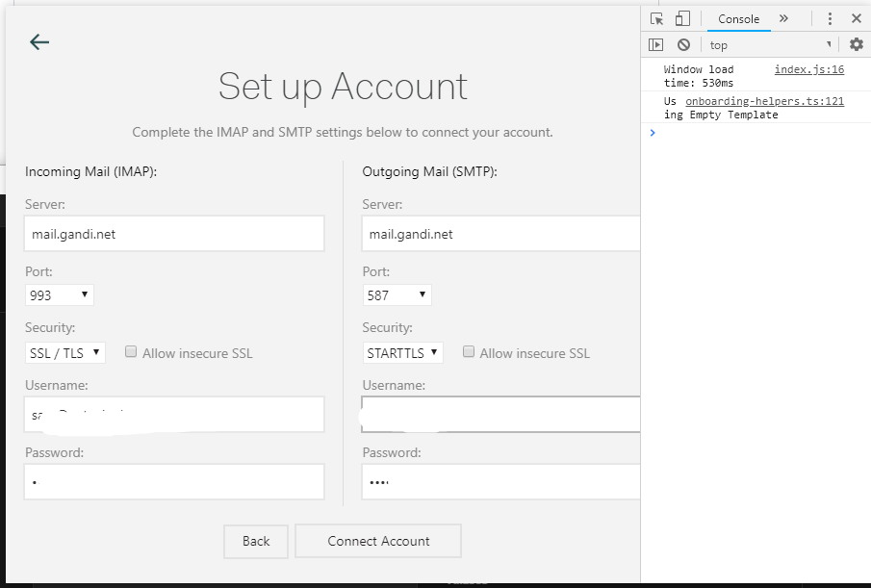Open console settings gear
871x588 pixels.
click(857, 44)
